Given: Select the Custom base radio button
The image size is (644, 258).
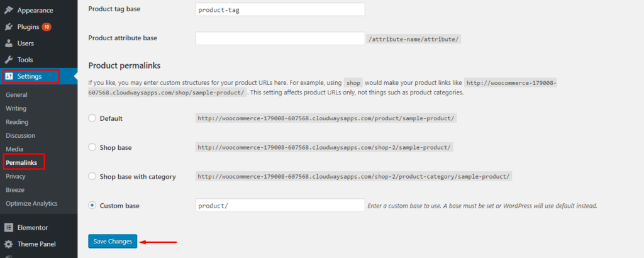Looking at the screenshot, I should click(92, 206).
